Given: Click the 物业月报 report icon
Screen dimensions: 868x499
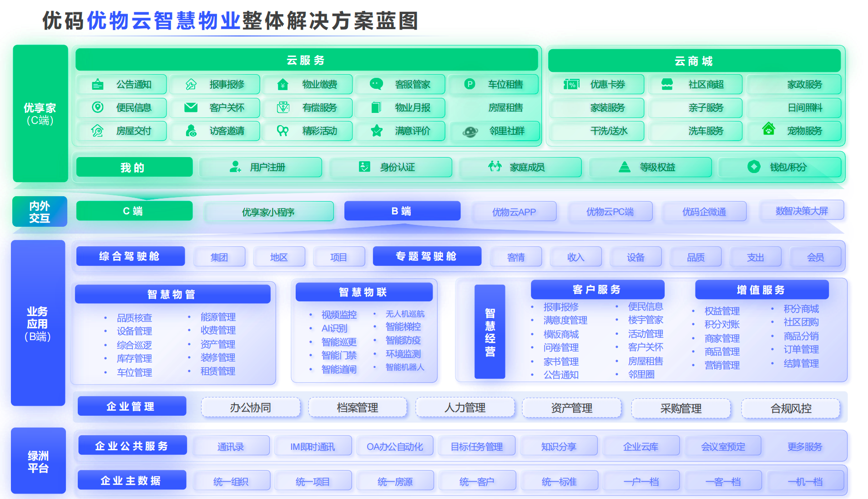Looking at the screenshot, I should (376, 107).
